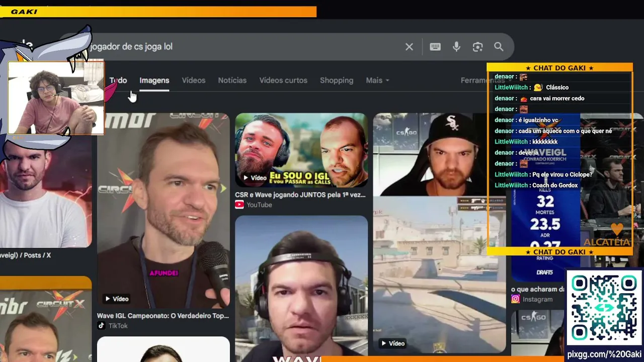Open the desert map gameplay thumbnail
Image resolution: width=644 pixels, height=362 pixels.
click(439, 275)
